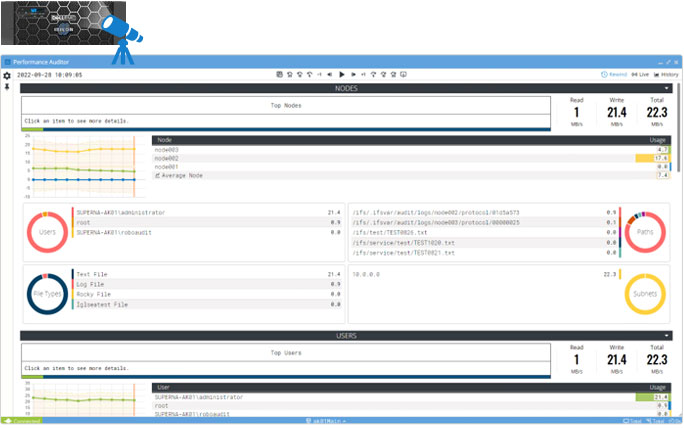Image resolution: width=684 pixels, height=428 pixels.
Task: Click the Nodes throughput line chart
Action: pyautogui.click(x=84, y=167)
